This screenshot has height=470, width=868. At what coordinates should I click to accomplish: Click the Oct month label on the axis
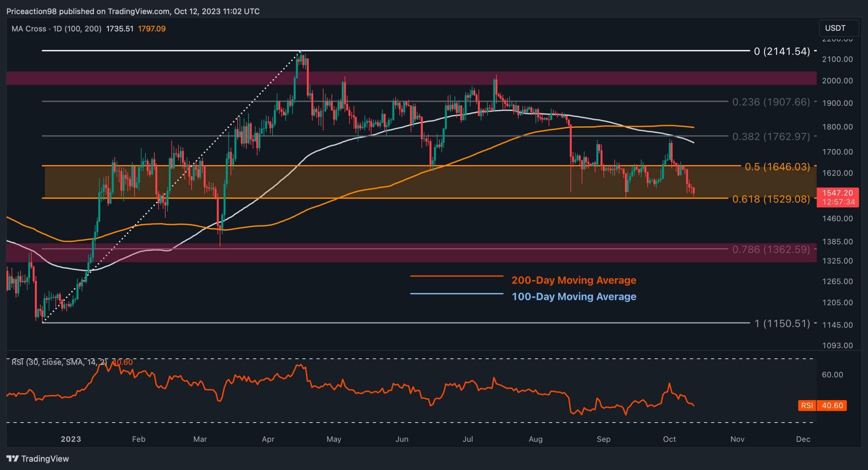[670, 439]
